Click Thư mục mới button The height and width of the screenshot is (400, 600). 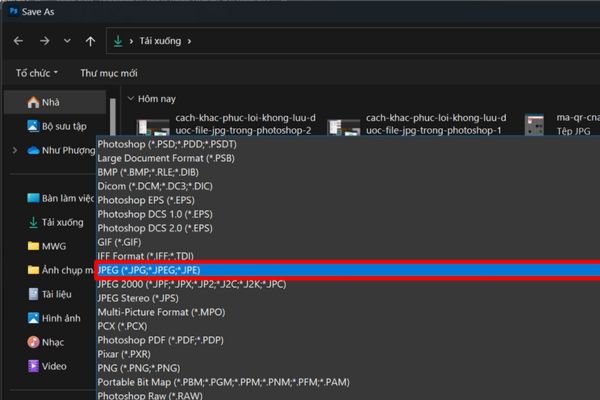tap(109, 73)
